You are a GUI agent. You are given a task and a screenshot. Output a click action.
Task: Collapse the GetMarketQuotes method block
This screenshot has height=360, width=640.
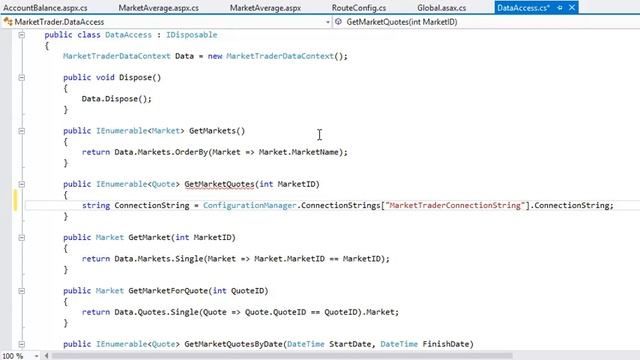coord(22,184)
